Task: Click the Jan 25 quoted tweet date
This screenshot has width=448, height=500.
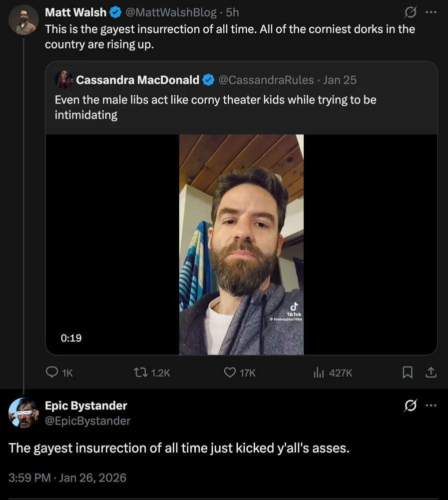Action: [x=340, y=79]
